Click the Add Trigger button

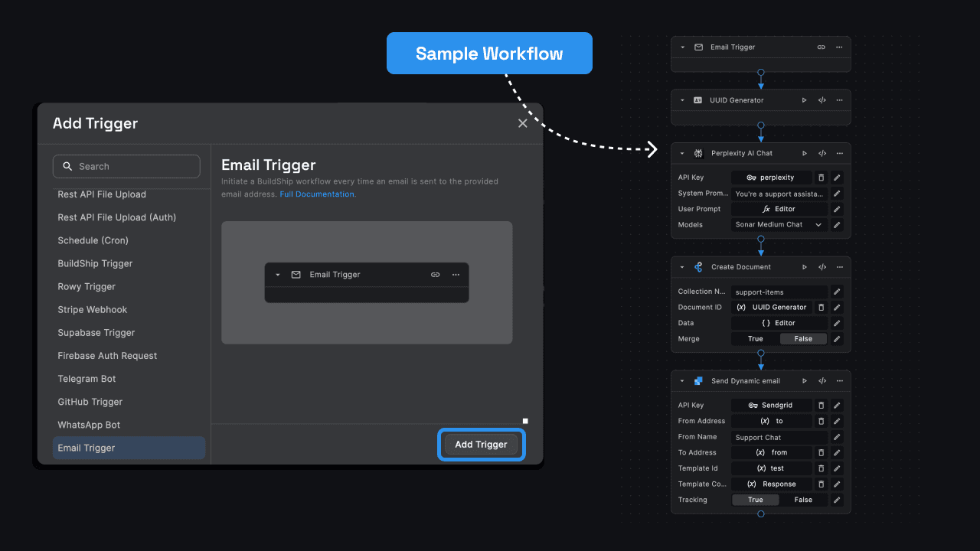click(481, 445)
